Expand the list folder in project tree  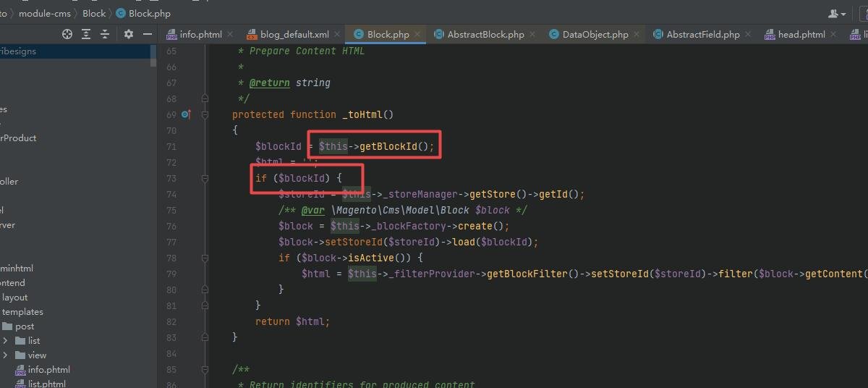tap(6, 341)
